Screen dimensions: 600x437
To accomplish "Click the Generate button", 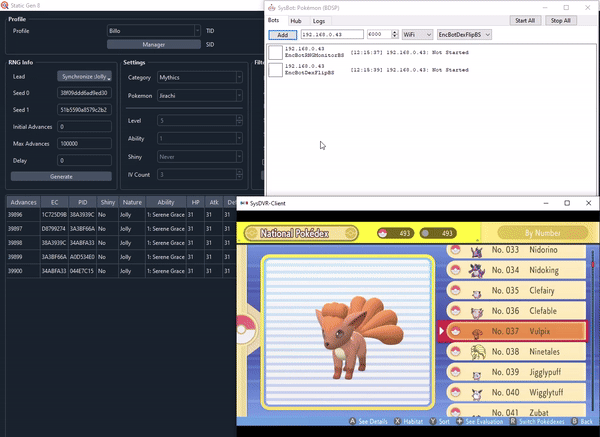I will click(61, 176).
